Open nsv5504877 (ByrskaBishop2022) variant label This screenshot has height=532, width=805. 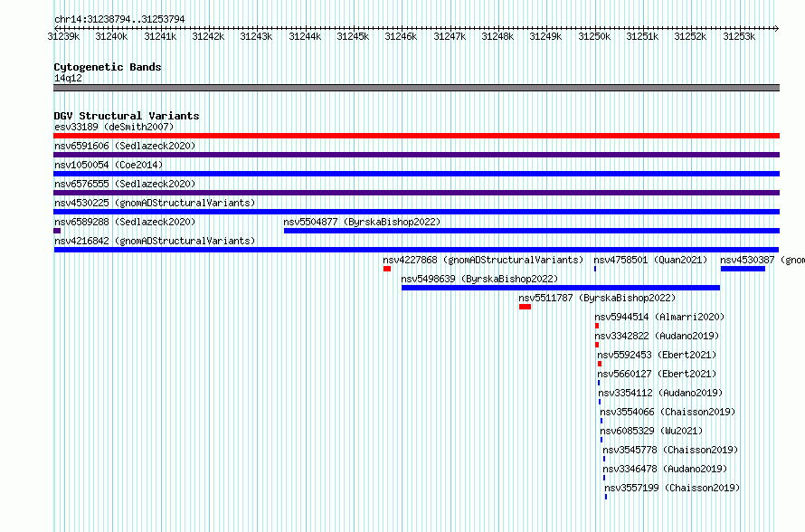[362, 222]
